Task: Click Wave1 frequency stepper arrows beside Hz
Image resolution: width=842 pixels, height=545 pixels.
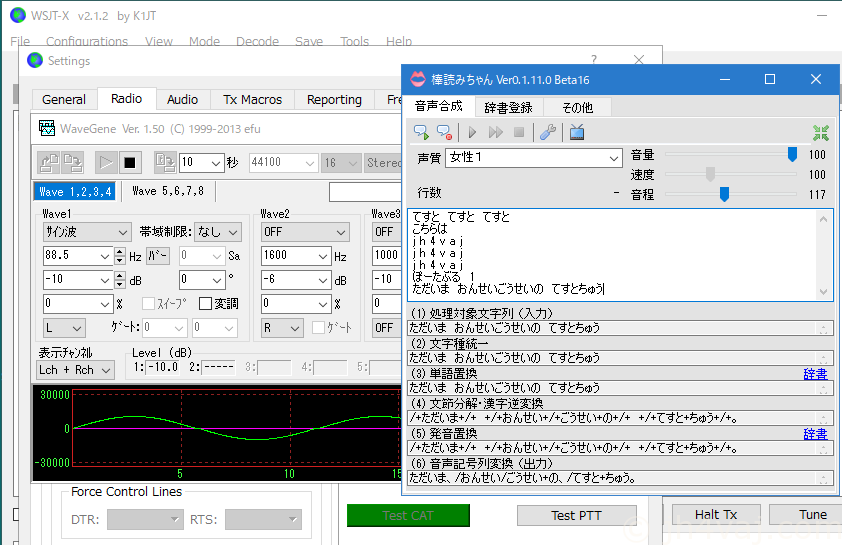Action: [120, 256]
